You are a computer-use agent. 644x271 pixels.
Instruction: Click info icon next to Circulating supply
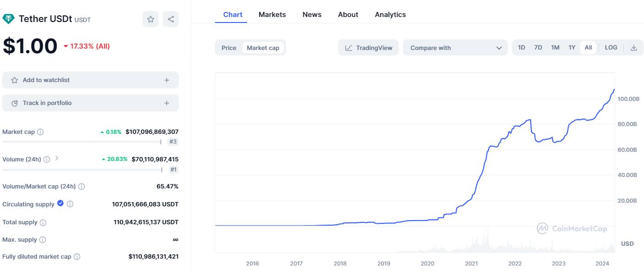coord(70,204)
